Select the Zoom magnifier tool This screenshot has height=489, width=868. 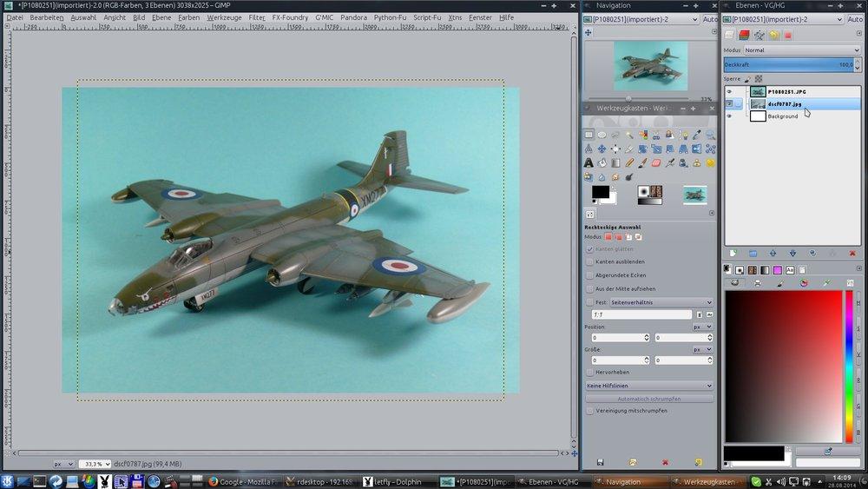point(710,135)
